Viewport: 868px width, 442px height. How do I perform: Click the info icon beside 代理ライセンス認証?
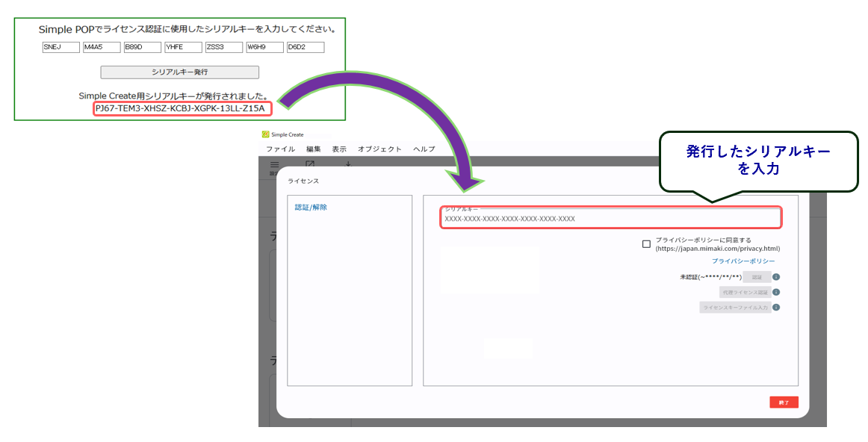click(776, 292)
